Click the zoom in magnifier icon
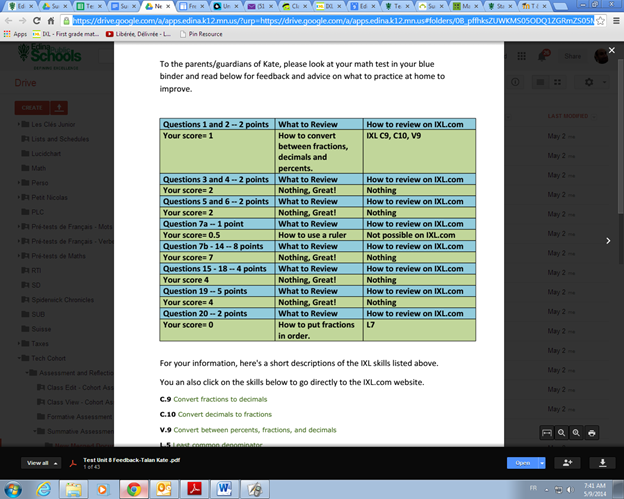The image size is (624, 499). [576, 433]
